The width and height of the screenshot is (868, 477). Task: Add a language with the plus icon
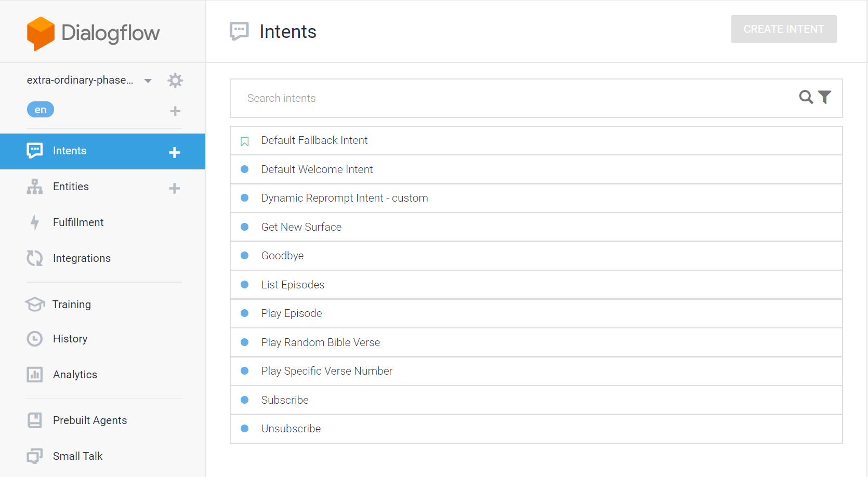click(175, 111)
